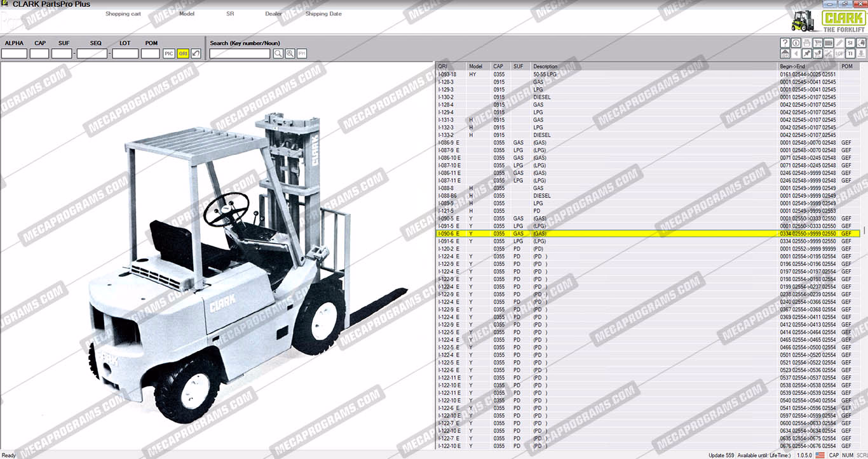Image resolution: width=868 pixels, height=459 pixels.
Task: Click the add-to-cart icon with arrow
Action: [818, 53]
